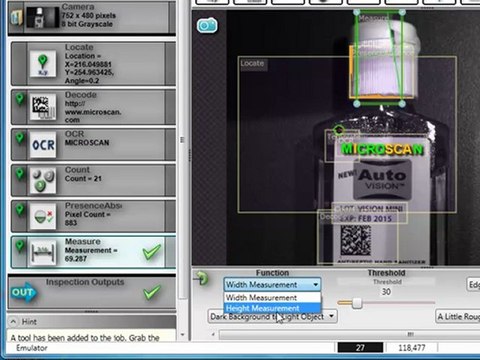
Task: Click the PresenceAbsence step green pin marker
Action: coord(20,209)
